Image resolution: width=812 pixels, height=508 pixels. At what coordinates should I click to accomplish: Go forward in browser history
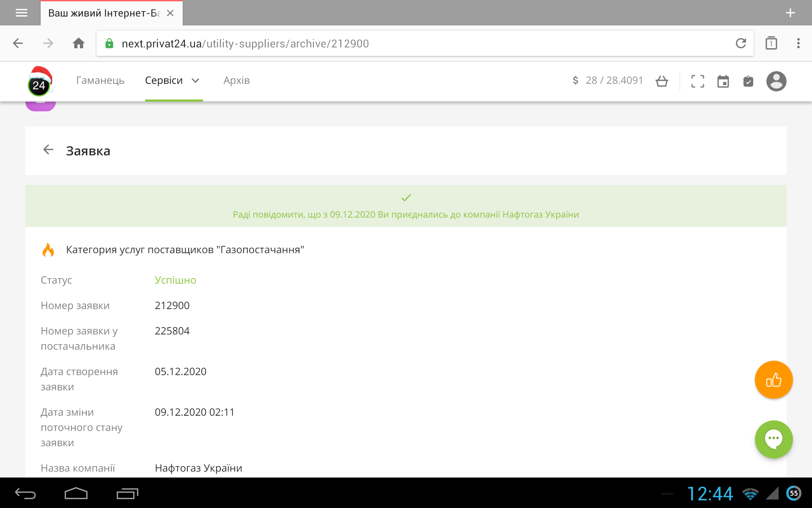48,43
